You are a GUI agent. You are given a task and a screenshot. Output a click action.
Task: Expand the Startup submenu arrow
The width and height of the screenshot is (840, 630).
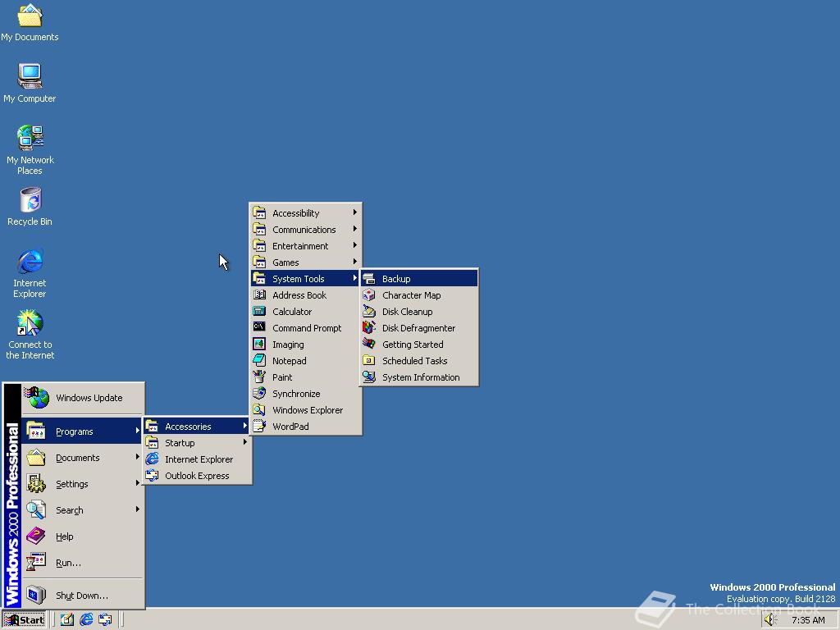point(244,442)
